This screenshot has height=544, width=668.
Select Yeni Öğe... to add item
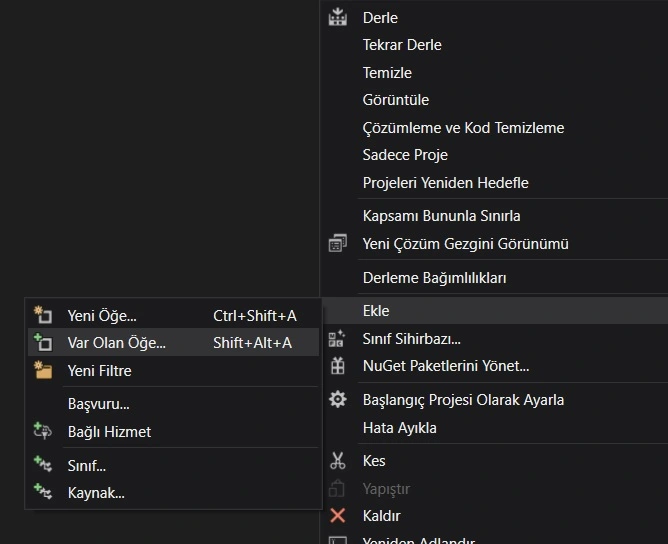pos(102,316)
